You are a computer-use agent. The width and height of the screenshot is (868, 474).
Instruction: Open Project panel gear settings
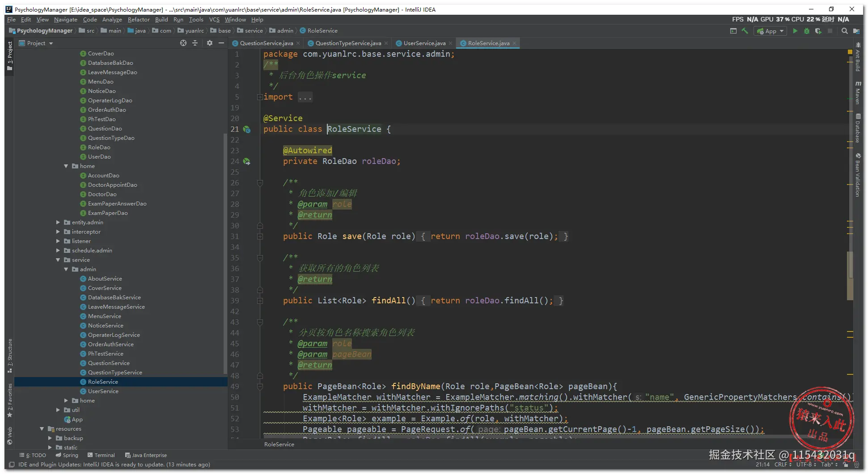pyautogui.click(x=209, y=43)
